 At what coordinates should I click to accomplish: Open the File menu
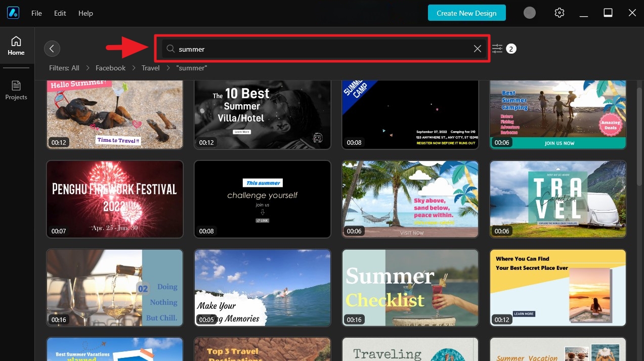tap(36, 13)
